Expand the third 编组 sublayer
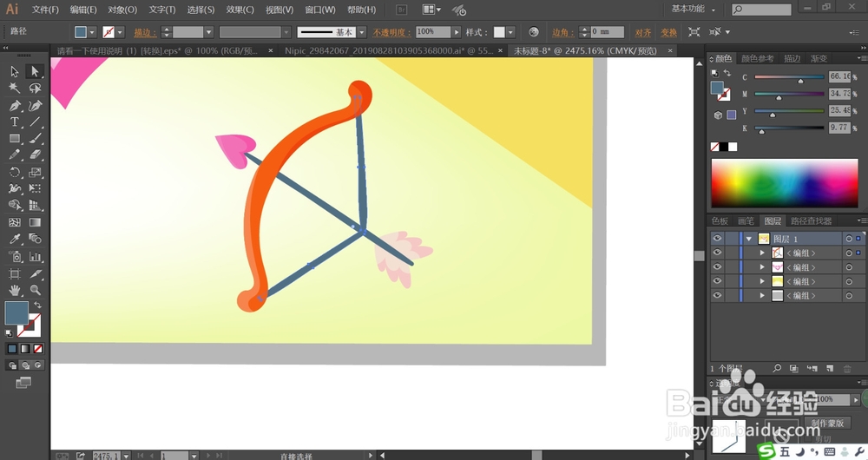868x460 pixels. click(x=762, y=281)
